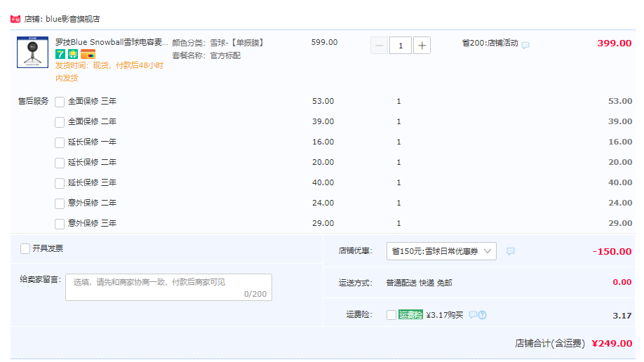
Task: Click the 给卖家留言 message text box
Action: pyautogui.click(x=168, y=287)
